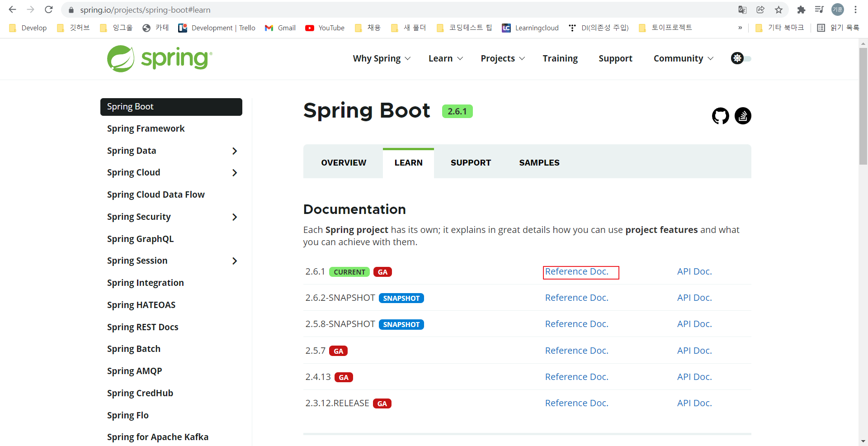Open the Stack Overflow icon beside GitHub

click(x=743, y=116)
